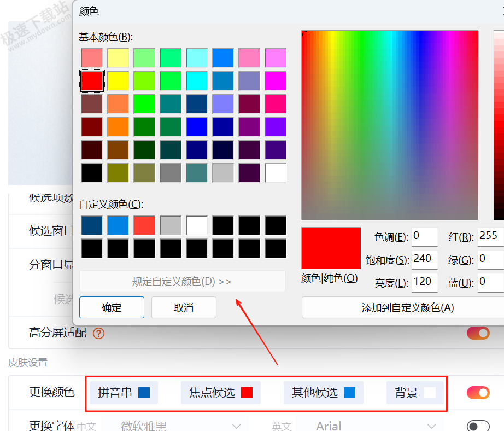Open the 微软雅黑 Chinese font dropdown
The width and height of the screenshot is (504, 431).
point(173,426)
